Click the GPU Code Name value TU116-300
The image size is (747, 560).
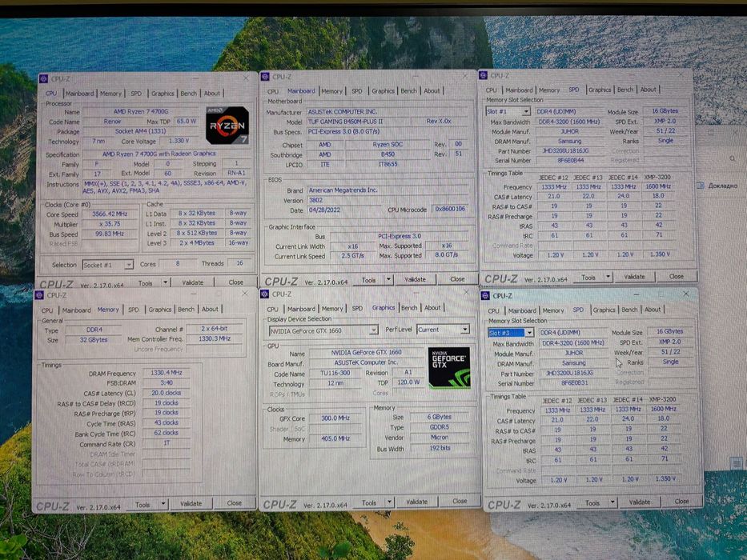335,373
